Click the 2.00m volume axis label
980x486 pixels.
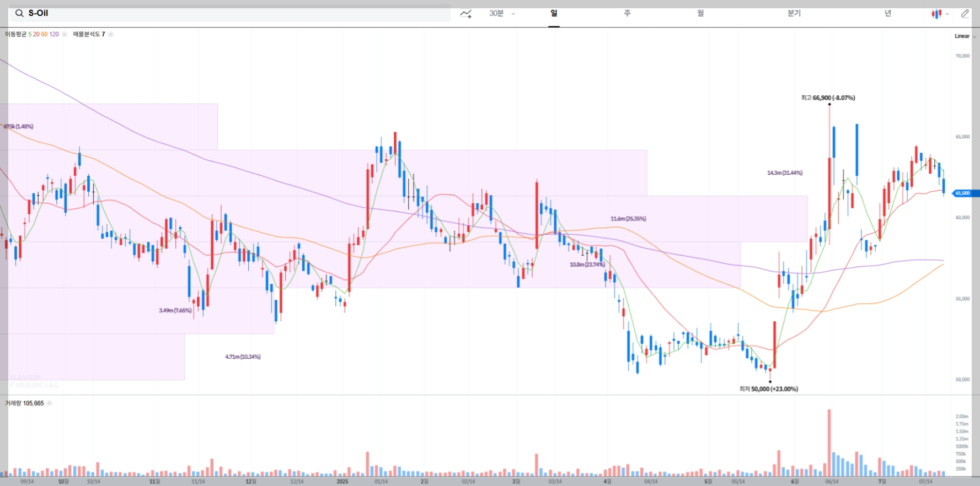(x=962, y=417)
